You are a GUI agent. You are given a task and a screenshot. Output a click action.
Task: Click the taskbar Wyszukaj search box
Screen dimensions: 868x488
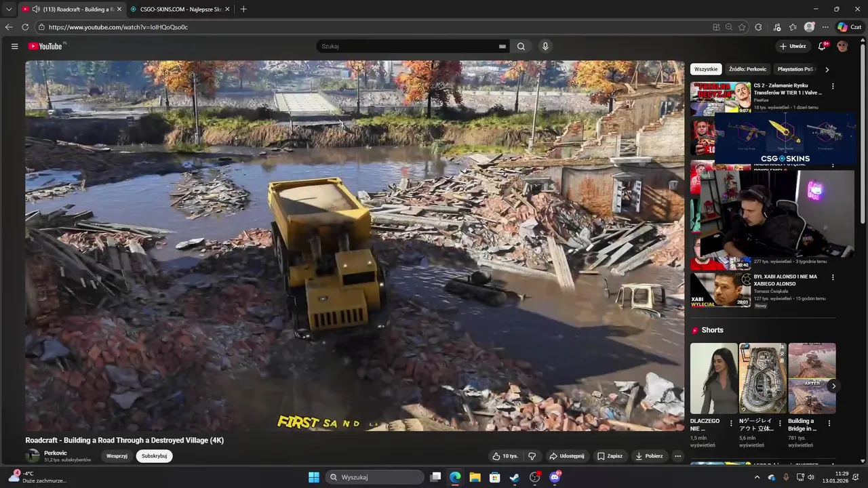pos(374,477)
